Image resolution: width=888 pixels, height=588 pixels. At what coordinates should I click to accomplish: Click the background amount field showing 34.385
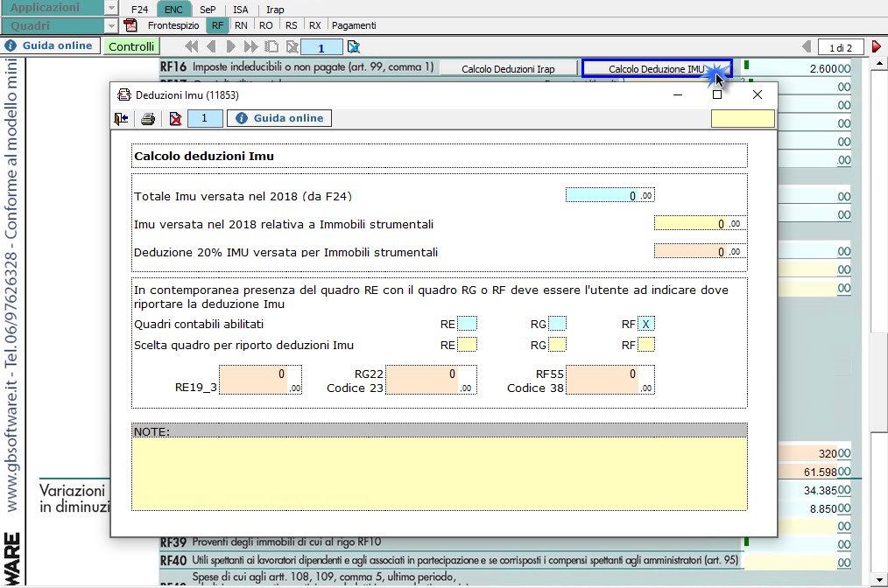814,490
